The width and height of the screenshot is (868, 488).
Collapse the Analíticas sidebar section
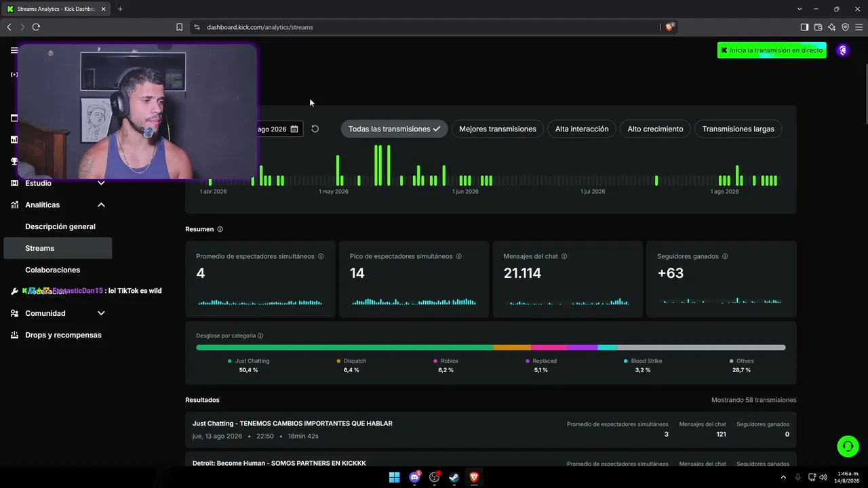point(101,205)
